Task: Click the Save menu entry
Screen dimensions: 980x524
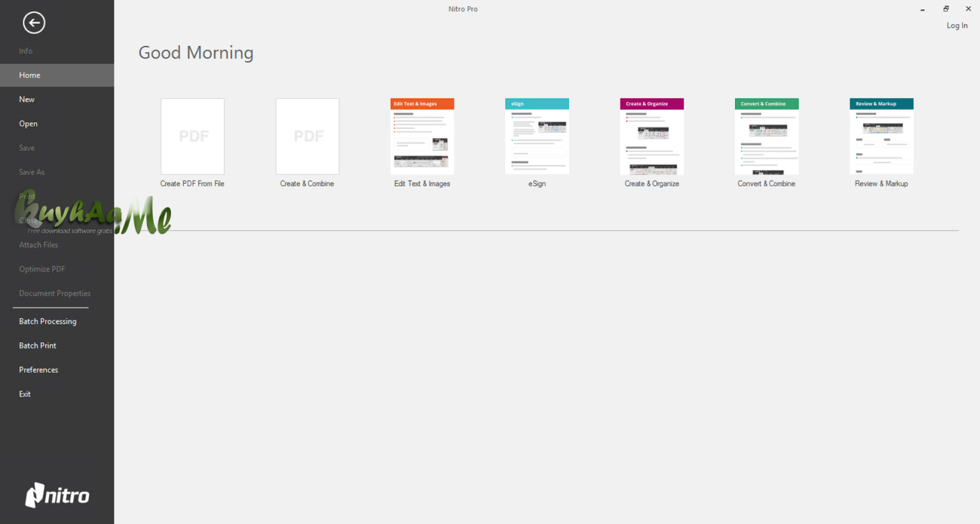Action: [x=27, y=148]
